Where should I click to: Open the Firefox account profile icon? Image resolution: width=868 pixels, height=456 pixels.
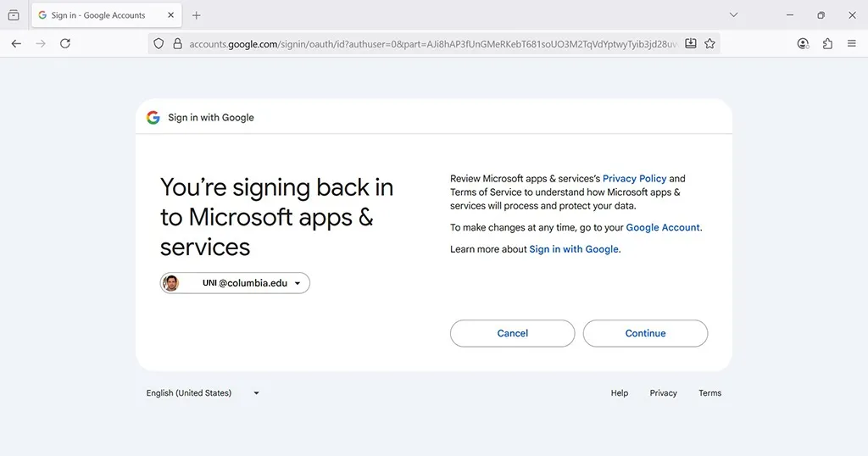(x=803, y=44)
